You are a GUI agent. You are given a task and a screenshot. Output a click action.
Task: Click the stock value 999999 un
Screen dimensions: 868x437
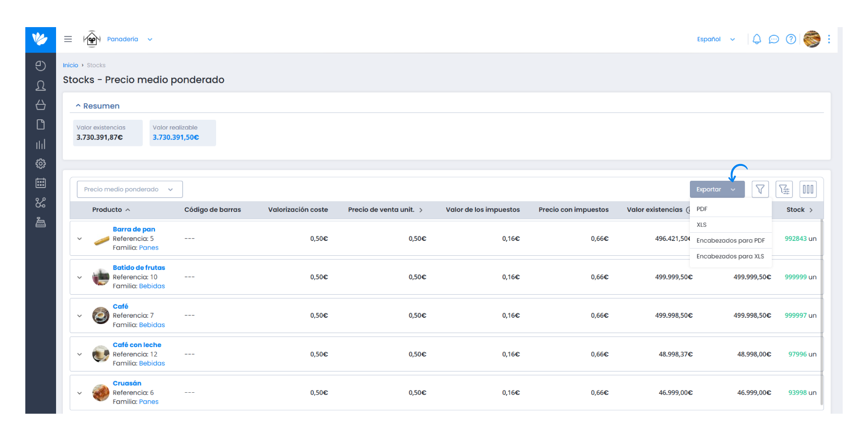coord(800,277)
